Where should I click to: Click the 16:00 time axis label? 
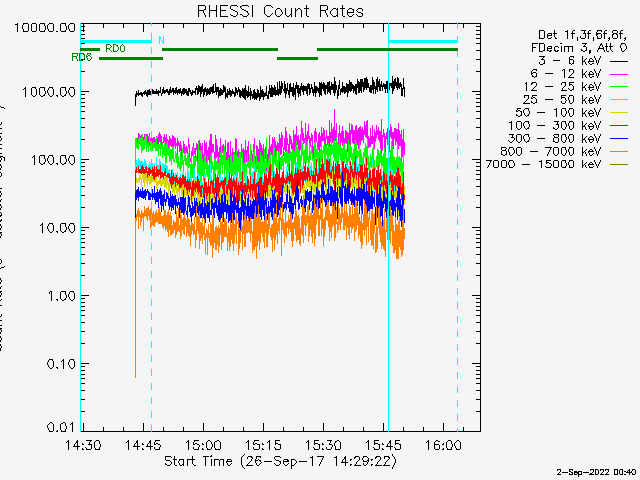443,445
